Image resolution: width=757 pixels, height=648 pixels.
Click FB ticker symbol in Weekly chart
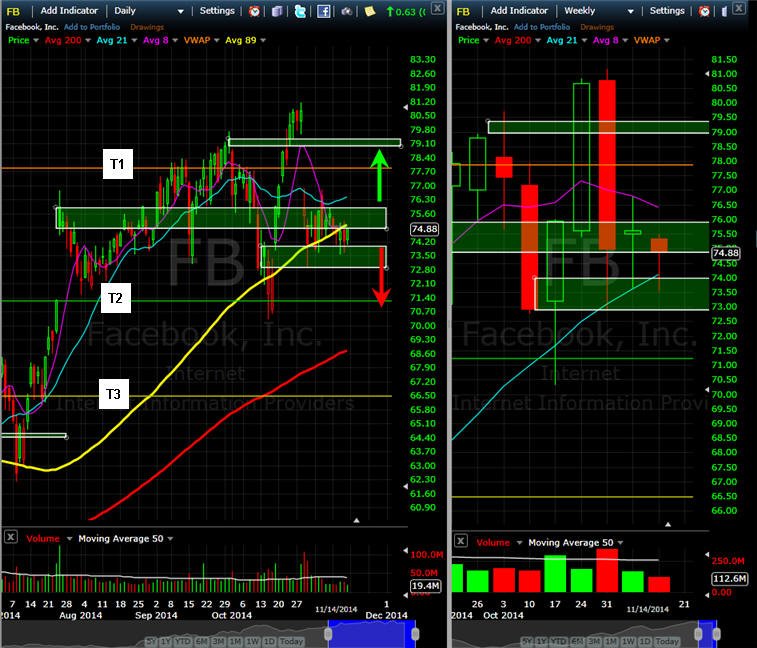463,12
